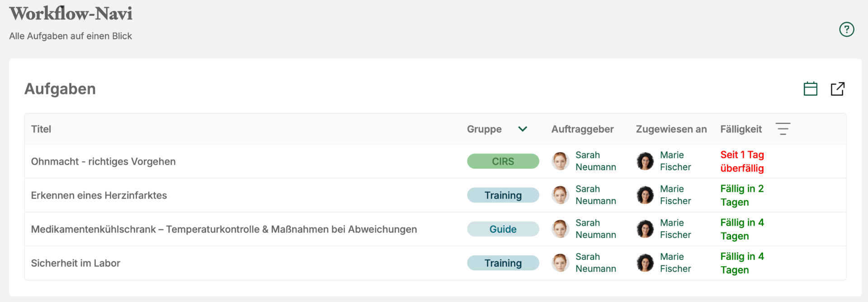Click 'Alle Aufgaben auf einen Blick' subtitle
Viewport: 868px width, 302px height.
71,36
